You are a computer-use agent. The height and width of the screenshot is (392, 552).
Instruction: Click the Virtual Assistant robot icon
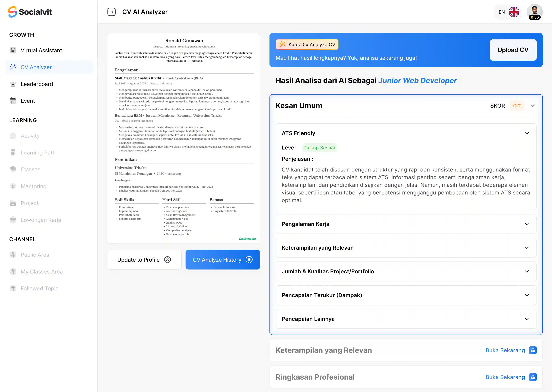(13, 50)
